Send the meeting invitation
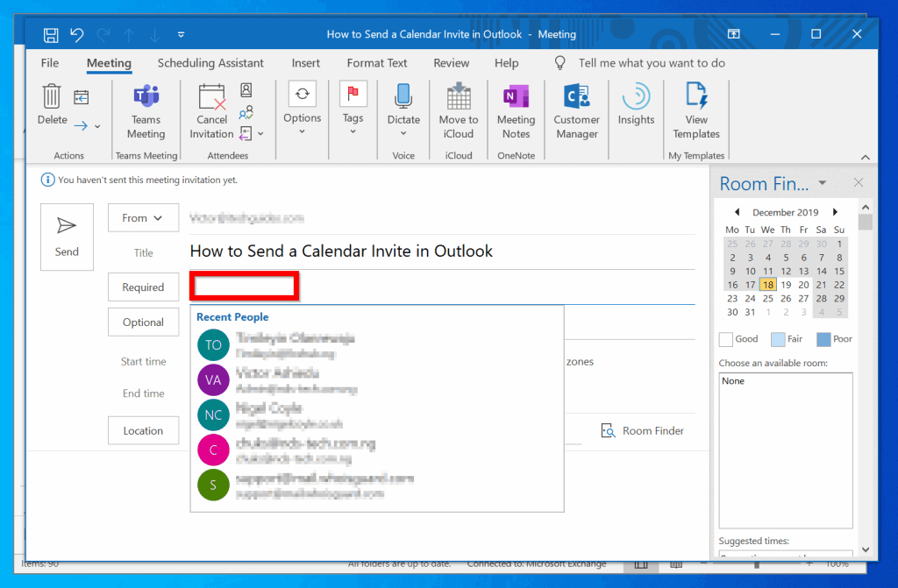The image size is (898, 588). coord(67,237)
